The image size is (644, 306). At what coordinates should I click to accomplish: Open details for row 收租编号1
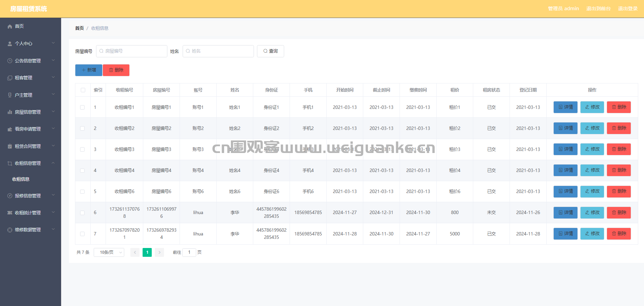[x=565, y=107]
